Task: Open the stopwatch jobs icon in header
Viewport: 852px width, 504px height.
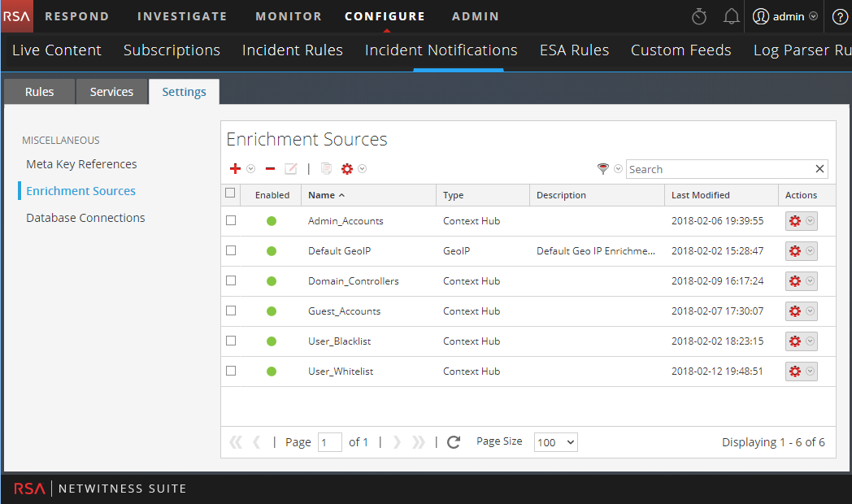Action: [x=699, y=16]
